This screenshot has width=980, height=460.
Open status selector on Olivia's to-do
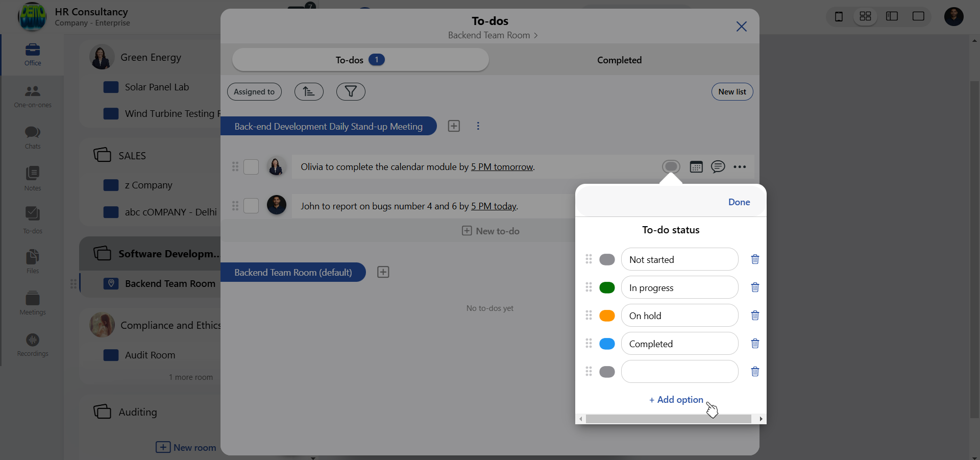coord(671,167)
